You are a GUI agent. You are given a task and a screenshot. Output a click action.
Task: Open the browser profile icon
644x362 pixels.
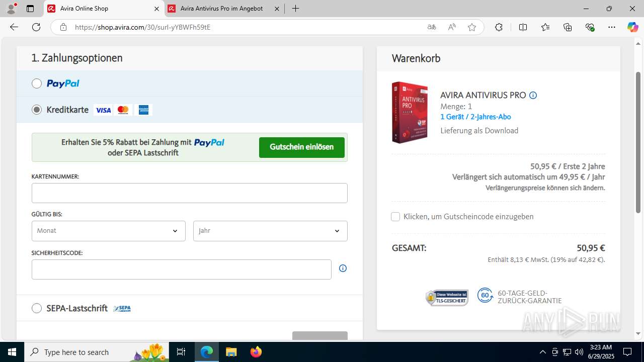click(11, 9)
